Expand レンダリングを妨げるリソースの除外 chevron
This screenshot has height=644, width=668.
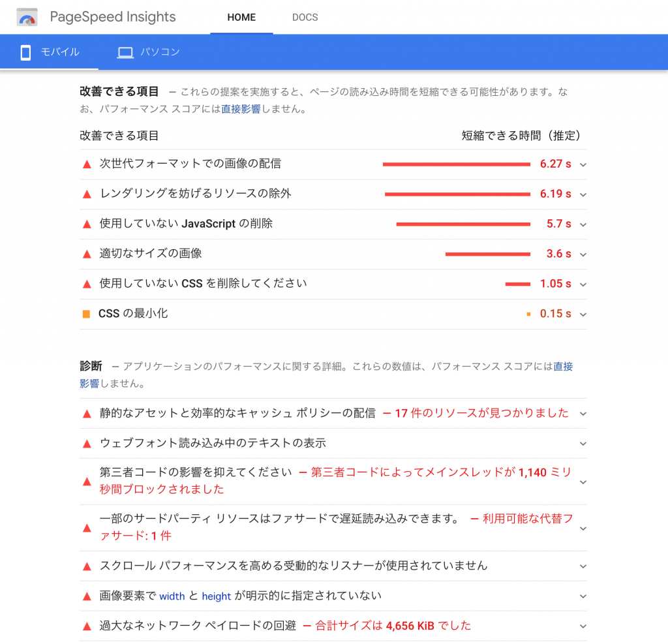(x=583, y=194)
